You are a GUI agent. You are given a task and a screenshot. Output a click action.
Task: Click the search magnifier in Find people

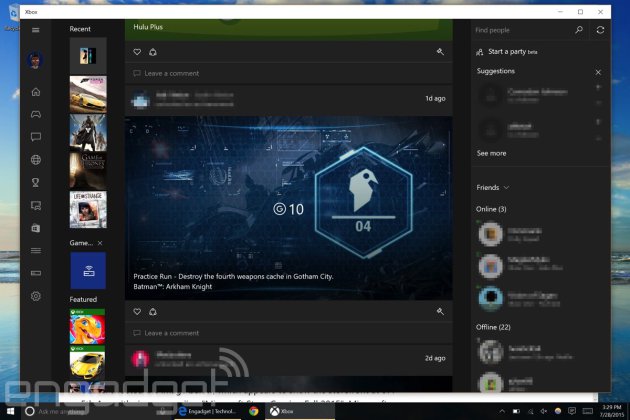pos(579,30)
